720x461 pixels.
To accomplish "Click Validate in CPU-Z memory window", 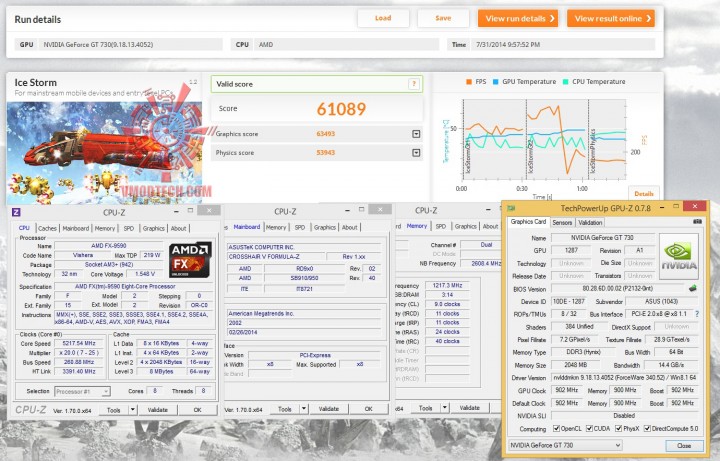I will 469,408.
